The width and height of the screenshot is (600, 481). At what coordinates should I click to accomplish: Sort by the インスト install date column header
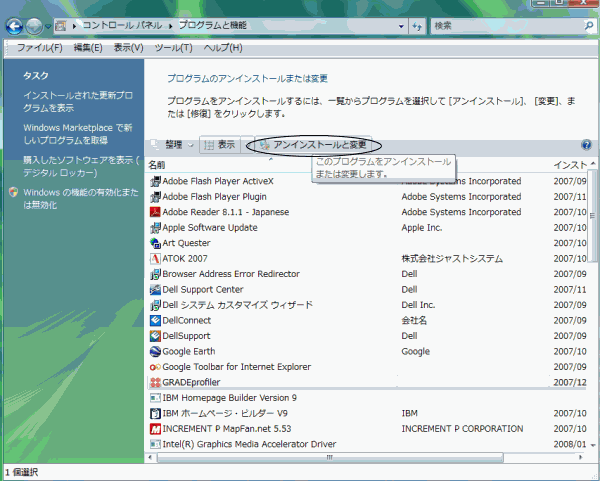570,165
